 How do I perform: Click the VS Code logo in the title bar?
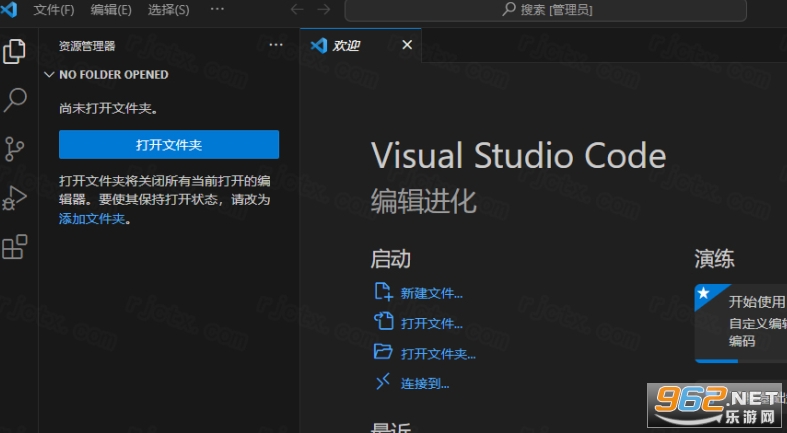(x=9, y=9)
